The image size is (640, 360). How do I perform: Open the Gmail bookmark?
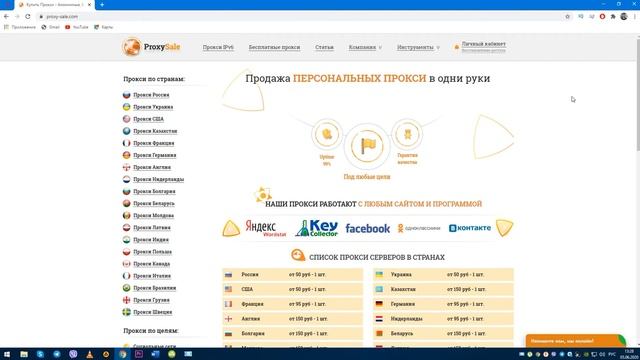point(51,27)
